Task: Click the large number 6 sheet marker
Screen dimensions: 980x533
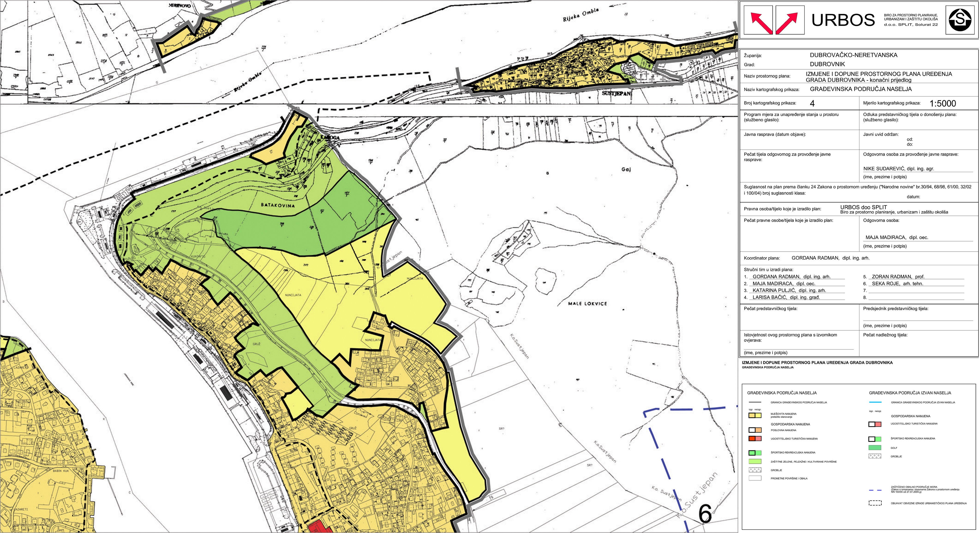Action: pos(705,514)
